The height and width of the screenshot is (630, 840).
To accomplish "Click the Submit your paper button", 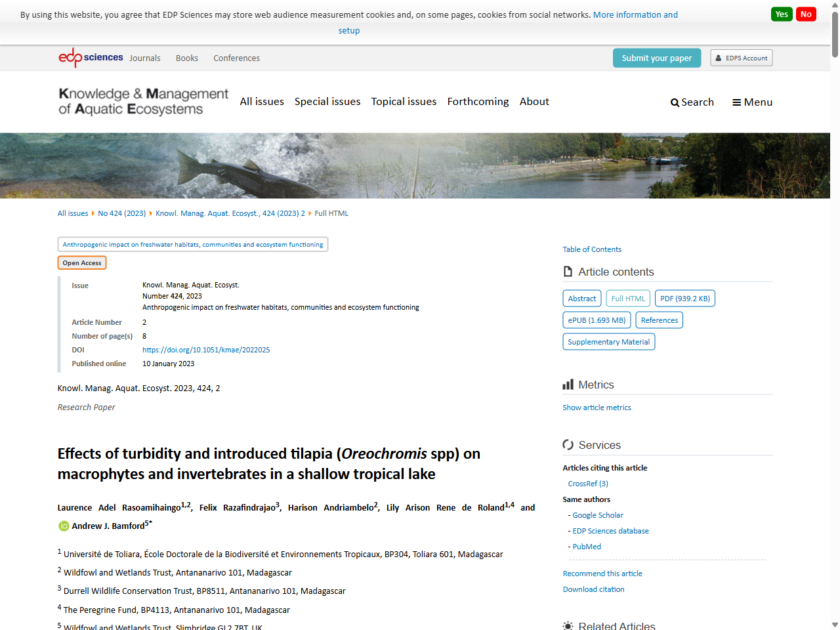I will pos(657,58).
